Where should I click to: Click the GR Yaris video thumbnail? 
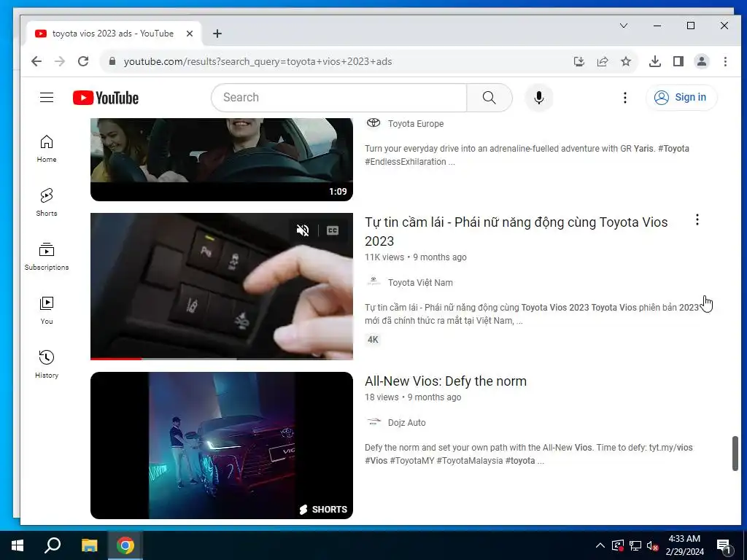[222, 159]
